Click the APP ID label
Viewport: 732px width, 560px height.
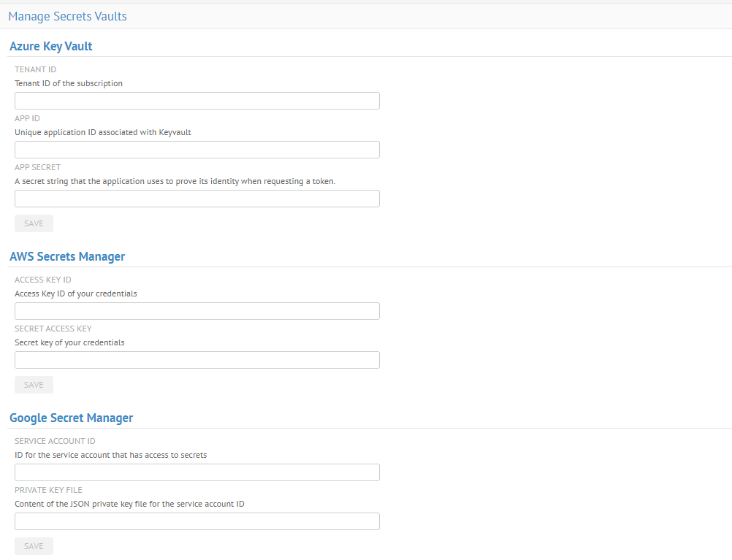[x=27, y=118]
